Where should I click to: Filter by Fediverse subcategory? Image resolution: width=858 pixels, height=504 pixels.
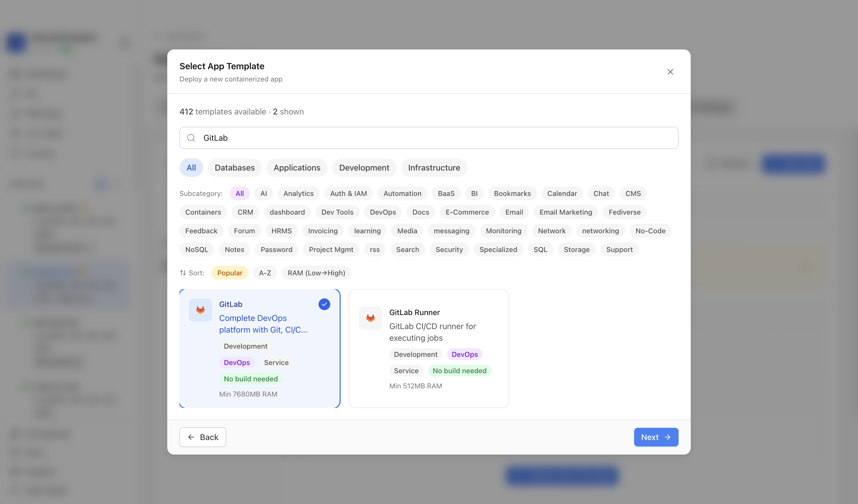click(x=625, y=212)
